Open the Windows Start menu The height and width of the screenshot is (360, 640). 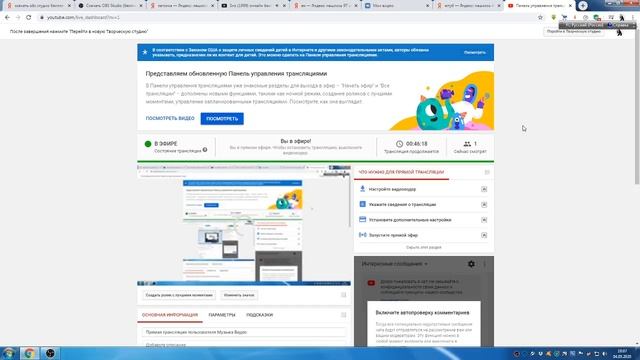pos(9,353)
